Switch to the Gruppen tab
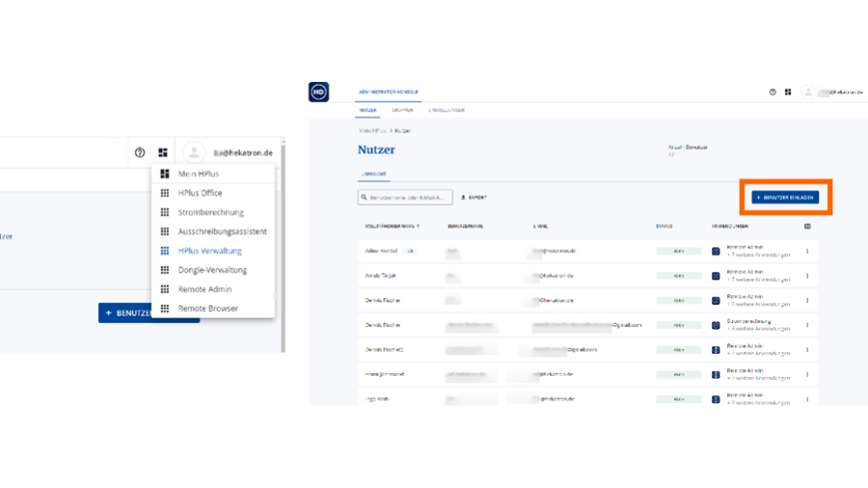This screenshot has height=488, width=868. click(403, 111)
